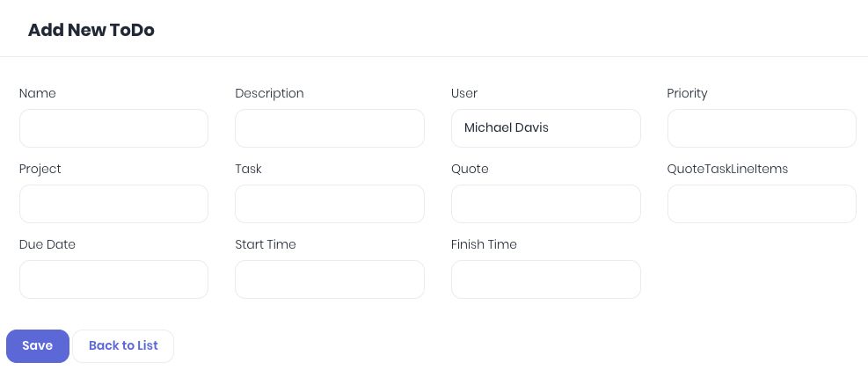Click the Add New ToDo heading
This screenshot has width=868, height=377.
(x=91, y=30)
